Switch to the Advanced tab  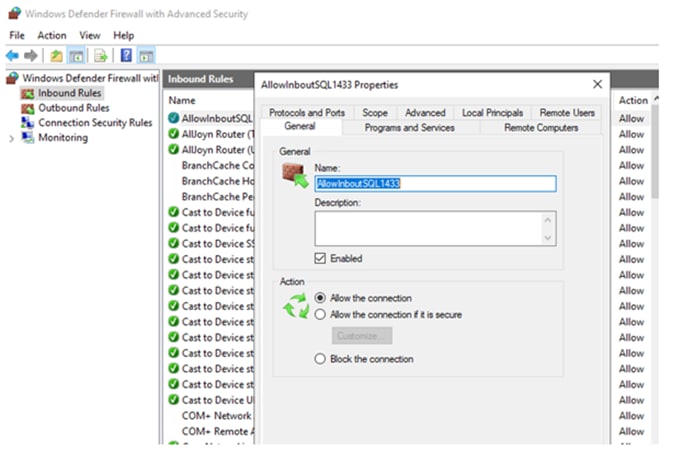click(x=426, y=113)
